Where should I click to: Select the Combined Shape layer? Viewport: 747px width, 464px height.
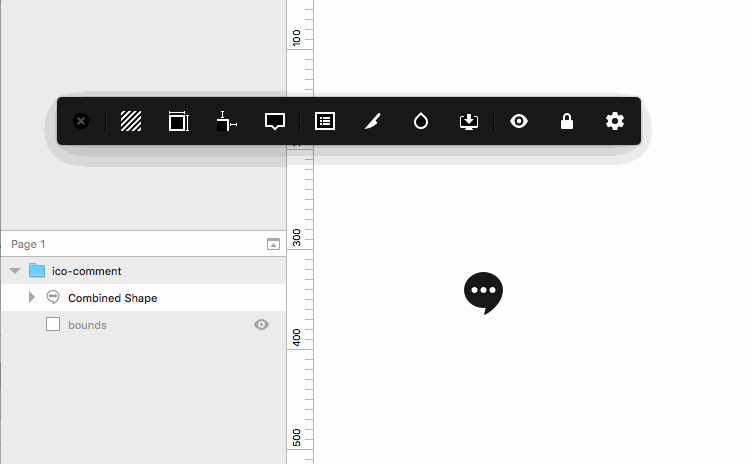[143, 298]
